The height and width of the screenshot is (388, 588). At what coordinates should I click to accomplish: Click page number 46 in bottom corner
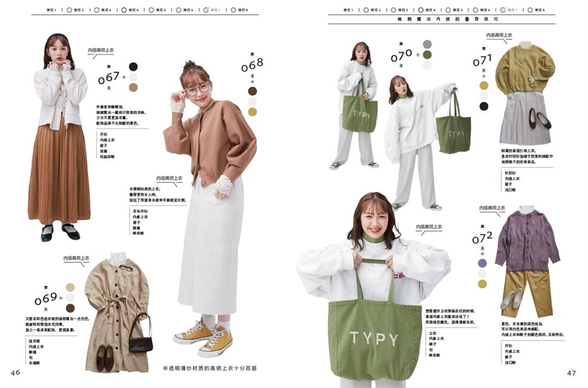pos(15,372)
